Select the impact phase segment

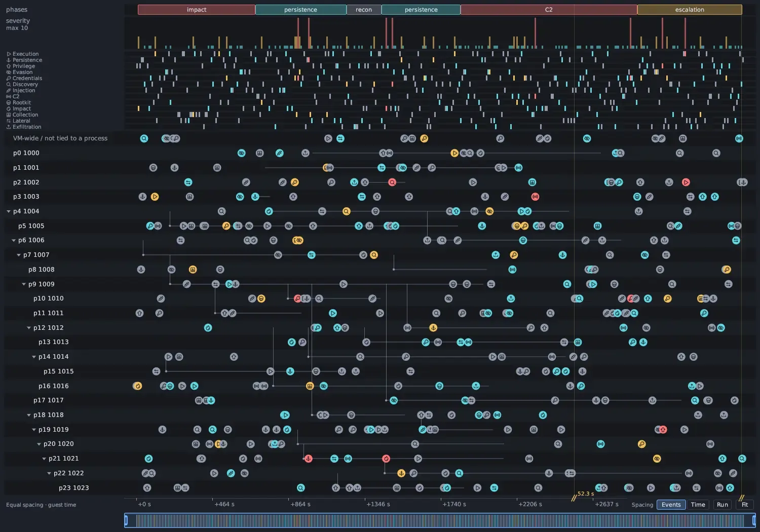[x=197, y=10]
